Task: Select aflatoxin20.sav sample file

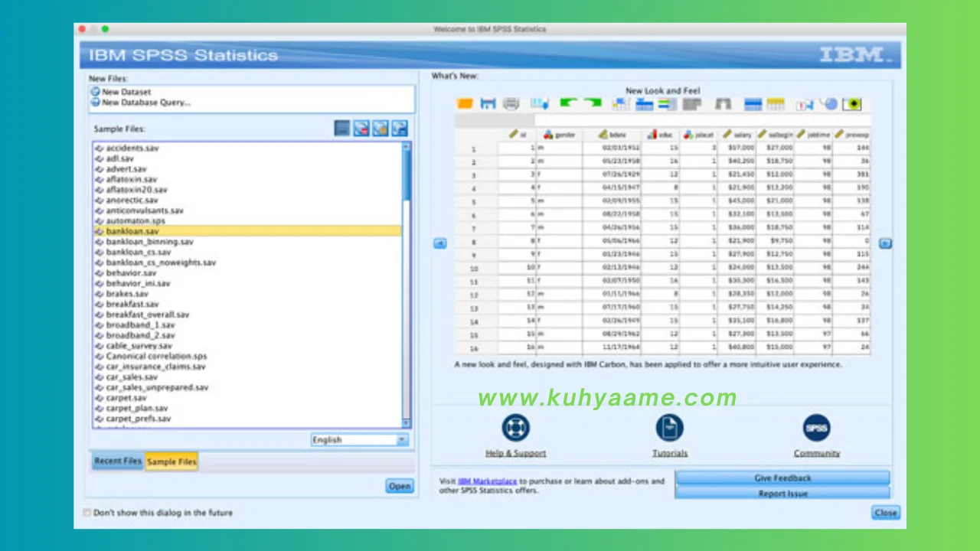Action: (247, 189)
